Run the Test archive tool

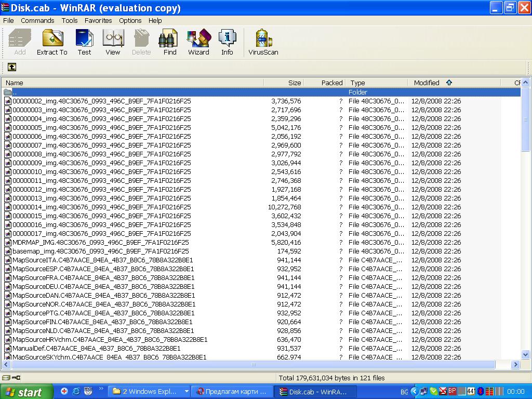[x=84, y=42]
